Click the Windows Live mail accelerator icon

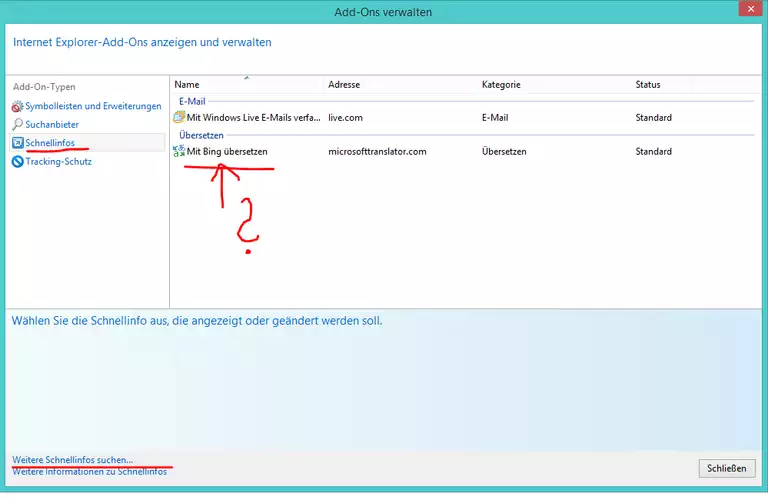[180, 117]
